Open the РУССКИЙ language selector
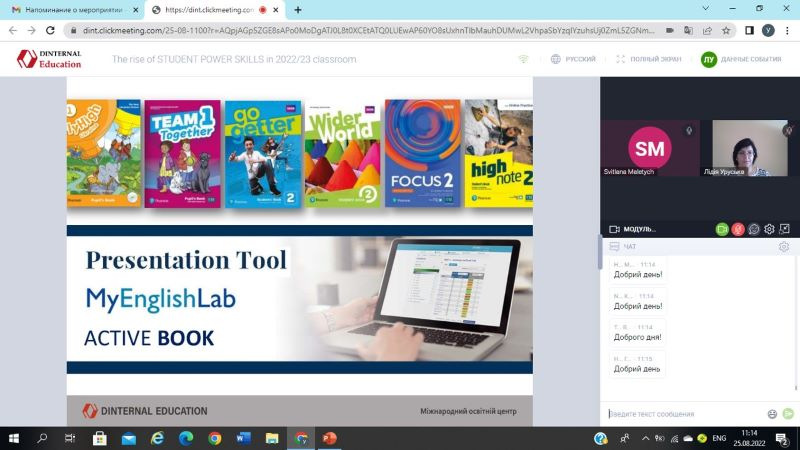 tap(573, 59)
